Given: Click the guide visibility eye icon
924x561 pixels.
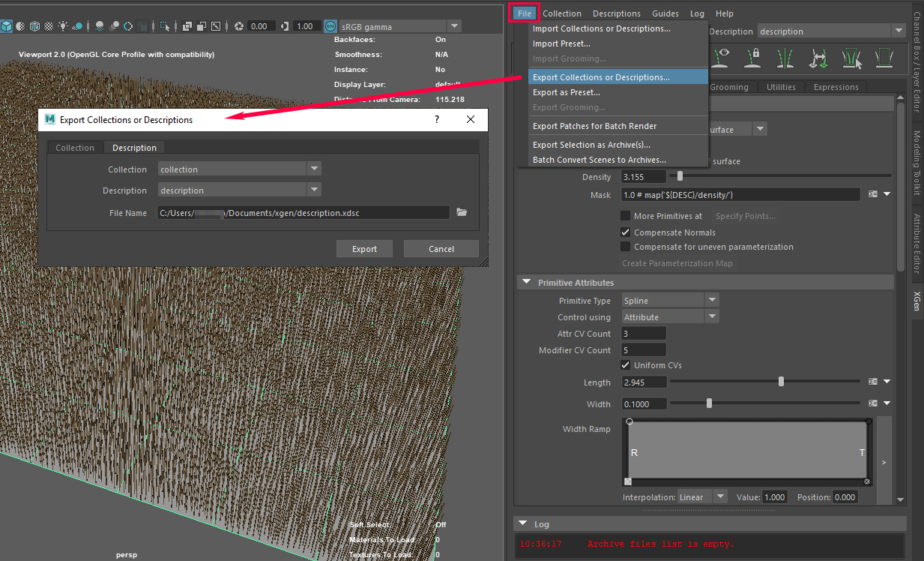Looking at the screenshot, I should [722, 57].
